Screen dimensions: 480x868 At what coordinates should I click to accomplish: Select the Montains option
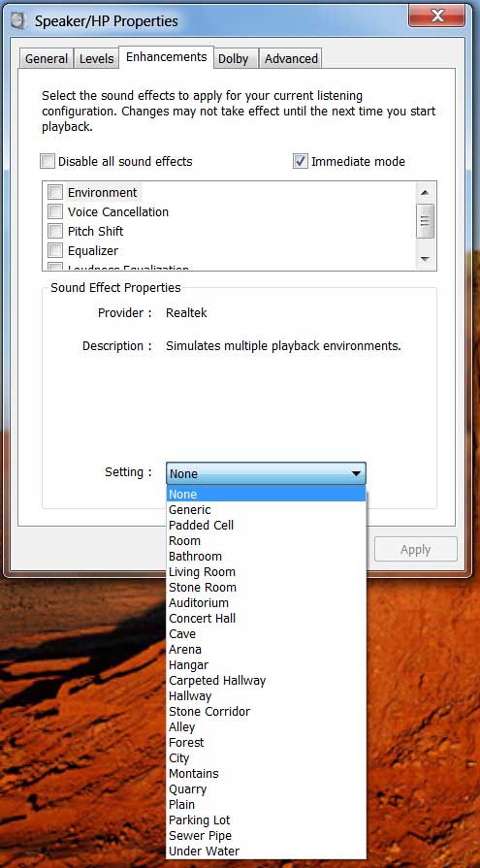tap(267, 773)
